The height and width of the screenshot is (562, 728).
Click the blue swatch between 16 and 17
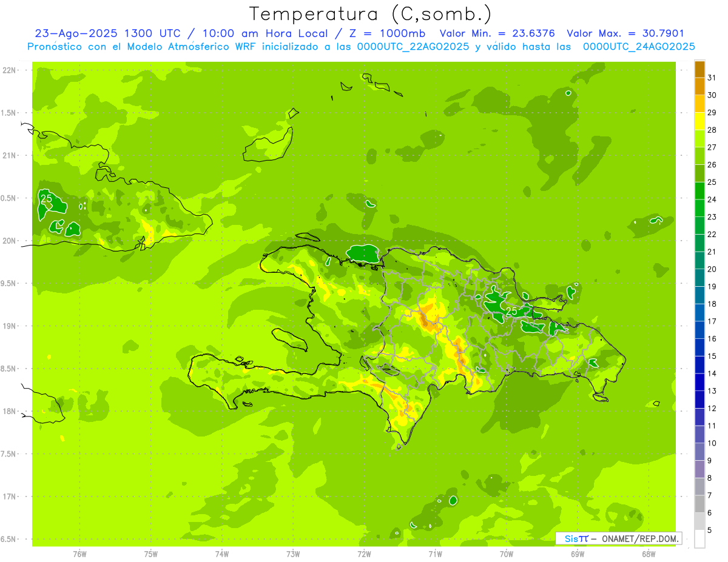click(699, 330)
